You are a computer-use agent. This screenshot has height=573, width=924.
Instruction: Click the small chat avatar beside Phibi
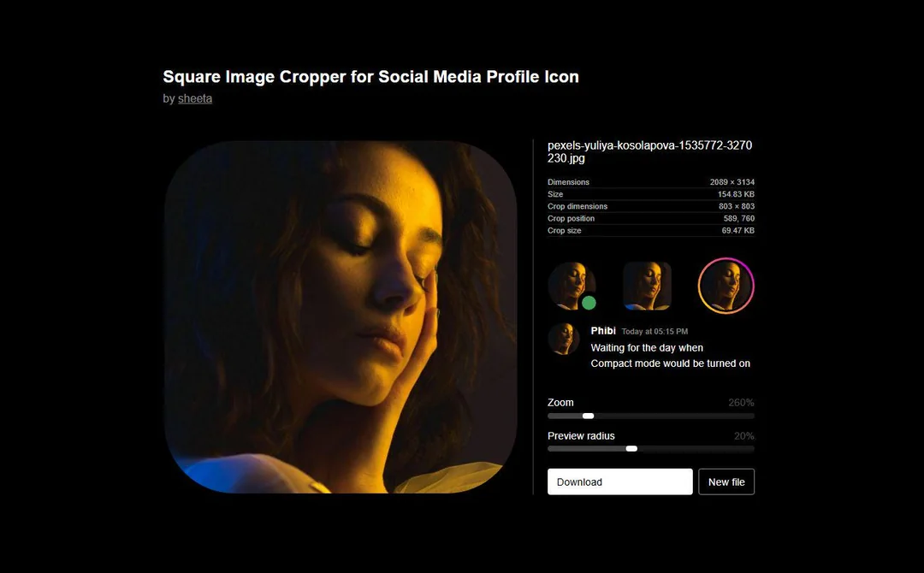[564, 339]
